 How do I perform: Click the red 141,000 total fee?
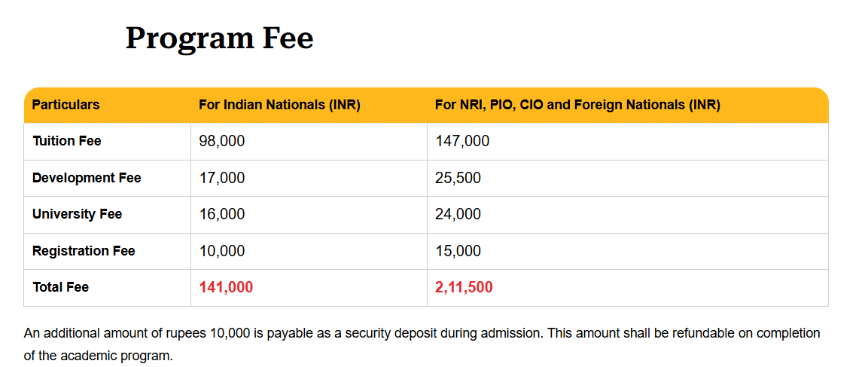226,287
